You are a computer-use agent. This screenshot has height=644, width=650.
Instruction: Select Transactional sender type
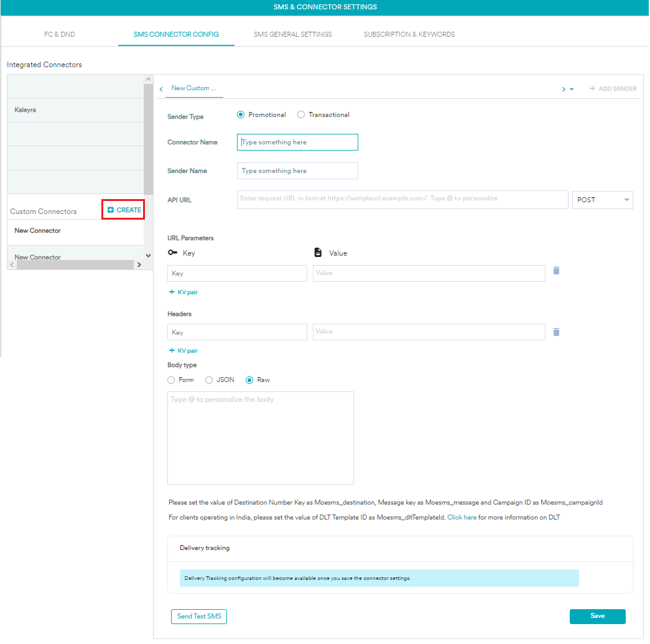[x=301, y=114]
